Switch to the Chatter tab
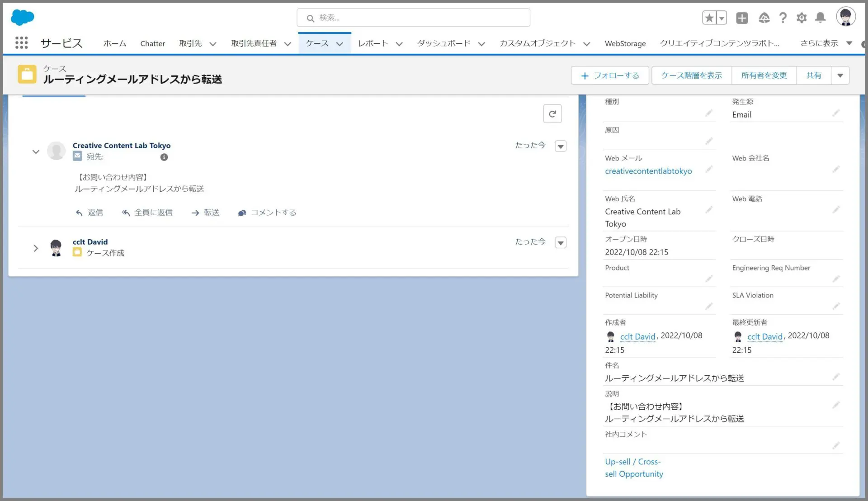 152,43
